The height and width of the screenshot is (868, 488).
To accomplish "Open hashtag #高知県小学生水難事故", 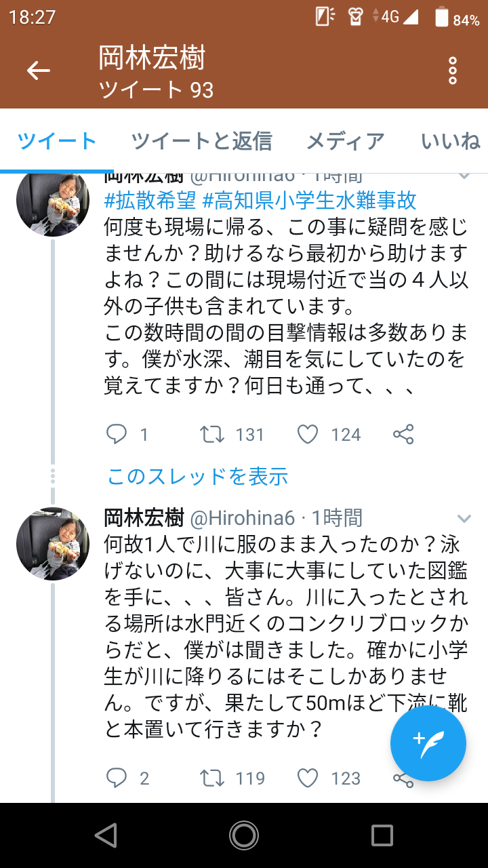I will pyautogui.click(x=310, y=200).
